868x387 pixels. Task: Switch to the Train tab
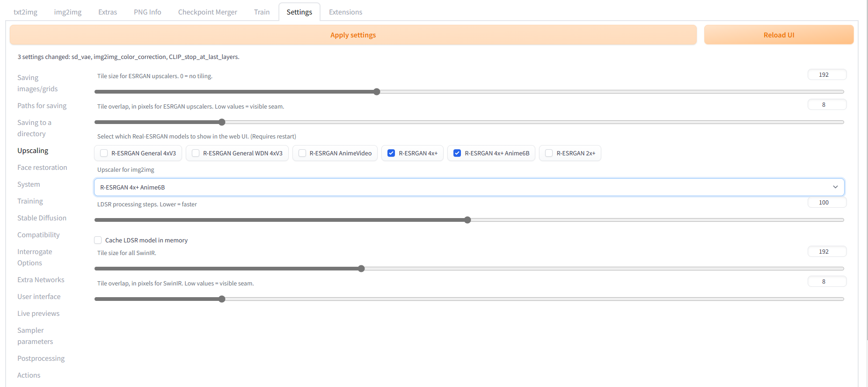[262, 12]
